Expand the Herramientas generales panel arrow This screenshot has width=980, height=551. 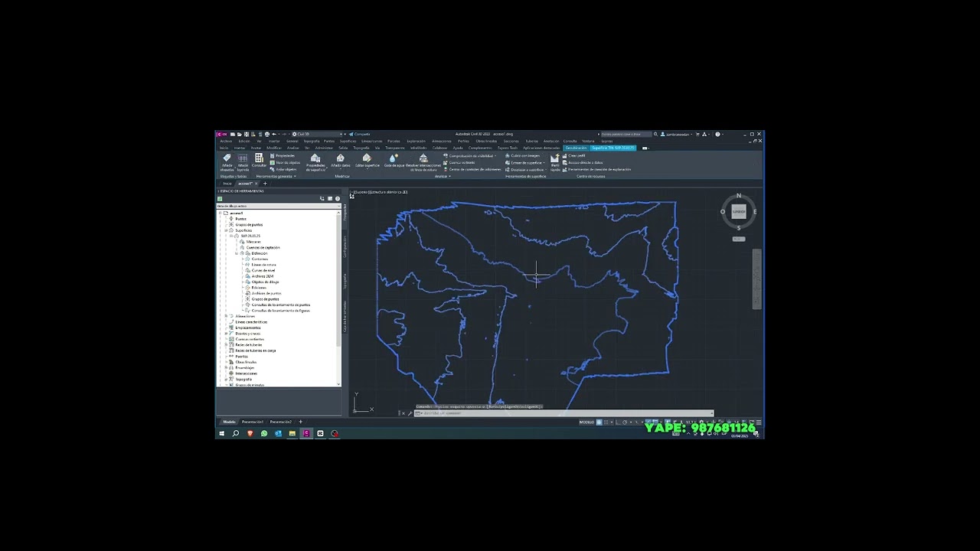(295, 176)
